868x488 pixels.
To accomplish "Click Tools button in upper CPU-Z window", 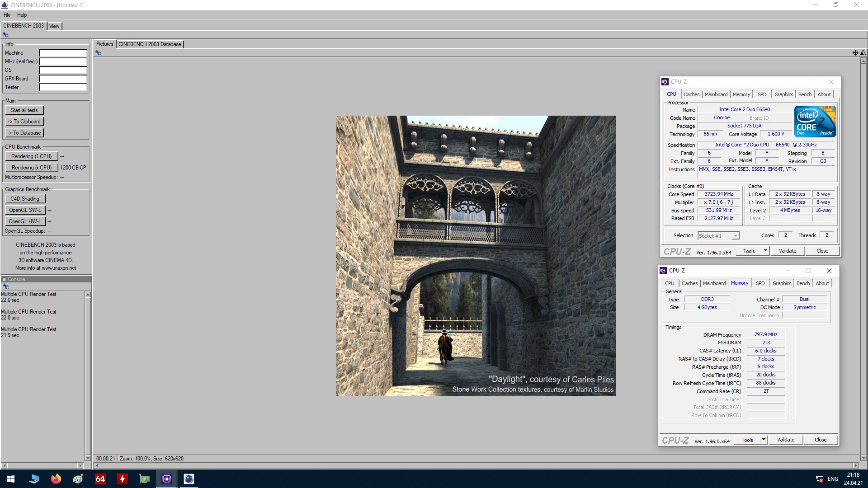I will pyautogui.click(x=749, y=251).
